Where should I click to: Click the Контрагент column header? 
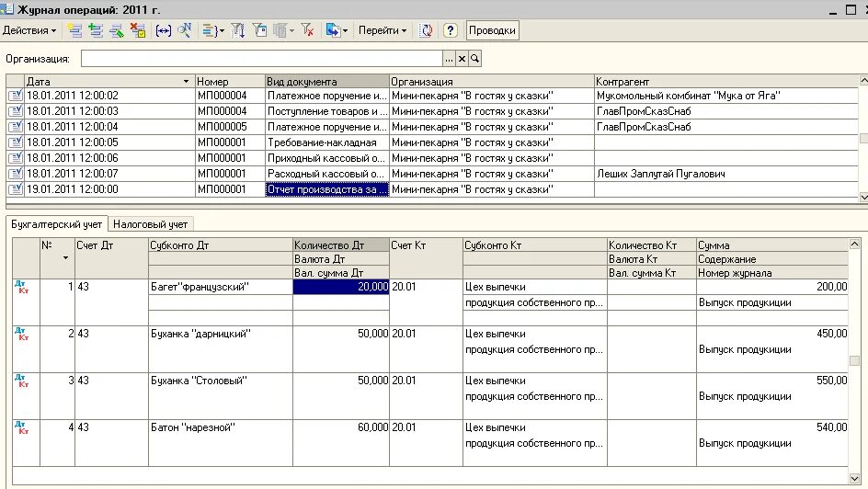726,81
